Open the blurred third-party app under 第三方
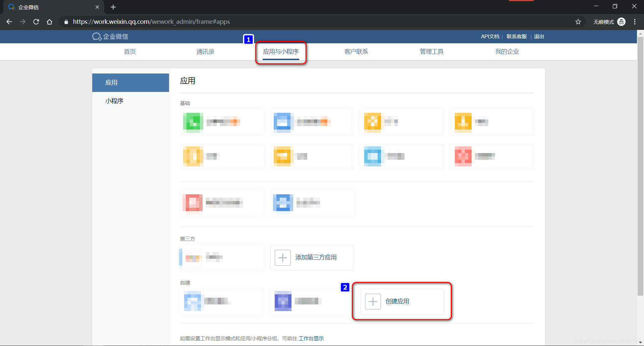This screenshot has height=346, width=644. tap(222, 258)
